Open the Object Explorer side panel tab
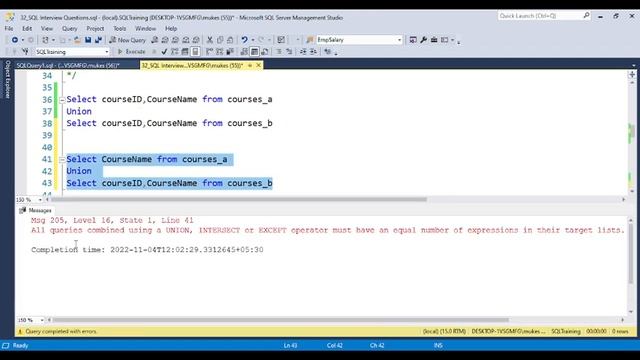This screenshot has width=640, height=360. (7, 79)
